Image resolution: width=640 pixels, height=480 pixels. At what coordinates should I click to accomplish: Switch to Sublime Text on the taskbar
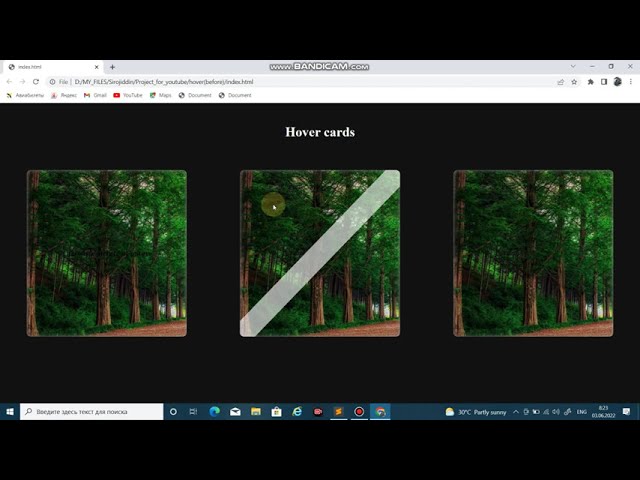coord(338,411)
